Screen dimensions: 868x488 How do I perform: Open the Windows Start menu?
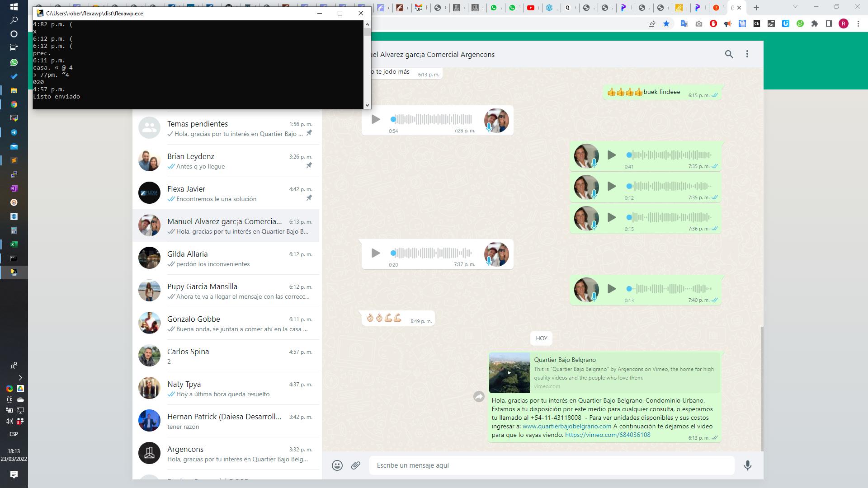coord(14,7)
